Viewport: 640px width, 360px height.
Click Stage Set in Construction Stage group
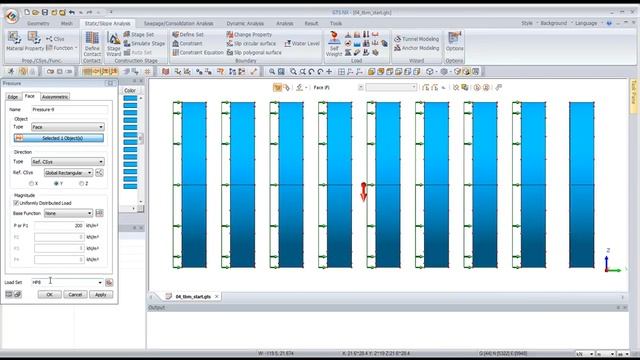click(139, 35)
